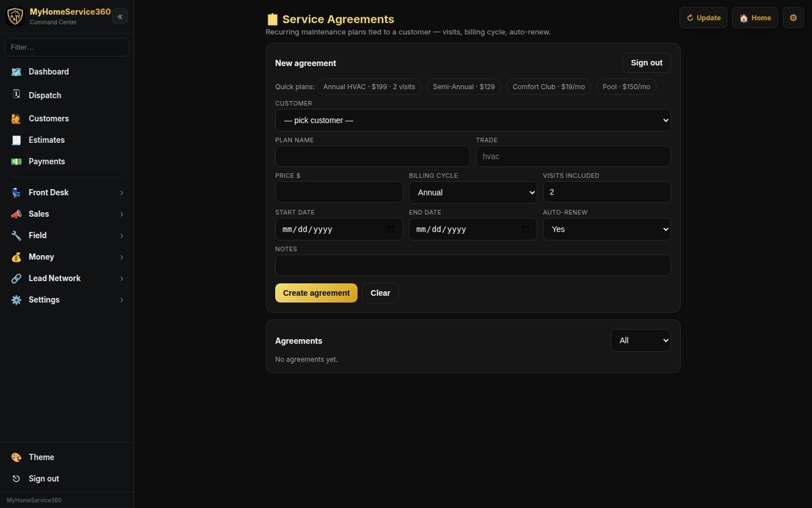Open the Payments cash icon
The image size is (812, 508).
[16, 162]
